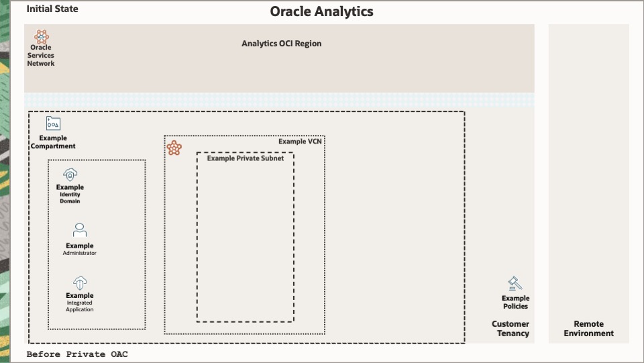The width and height of the screenshot is (644, 363).
Task: Click the Analytics OCI Region label
Action: click(282, 44)
